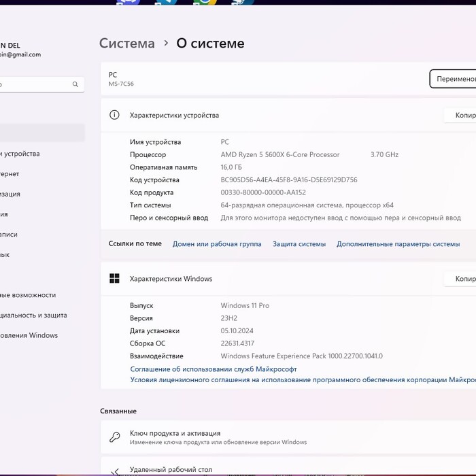Click the Оперативная память label
The image size is (476, 476).
pyautogui.click(x=164, y=167)
